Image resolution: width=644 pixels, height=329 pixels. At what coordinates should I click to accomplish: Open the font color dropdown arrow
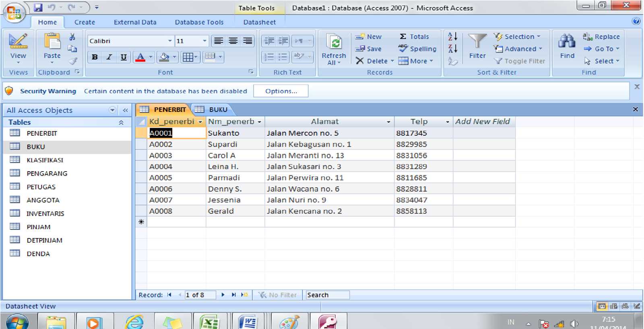click(151, 57)
